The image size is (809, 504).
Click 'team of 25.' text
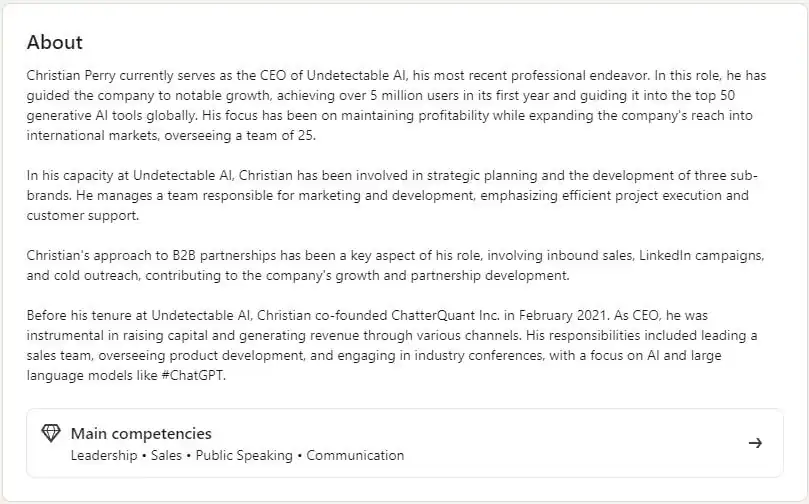pyautogui.click(x=281, y=135)
